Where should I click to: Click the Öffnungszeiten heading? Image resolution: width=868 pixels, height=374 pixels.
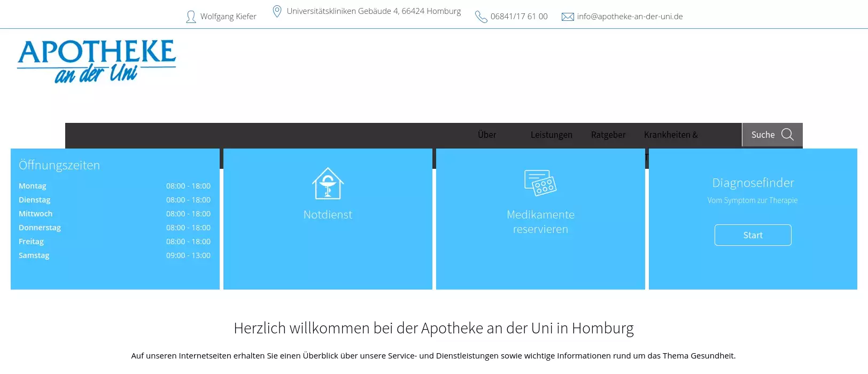point(59,165)
